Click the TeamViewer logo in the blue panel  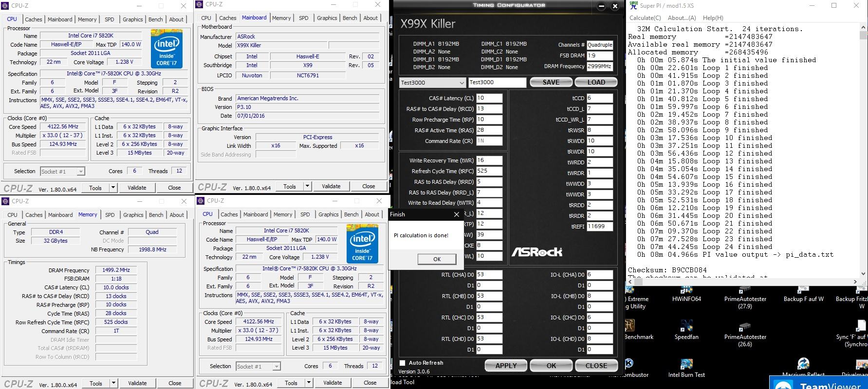click(783, 385)
